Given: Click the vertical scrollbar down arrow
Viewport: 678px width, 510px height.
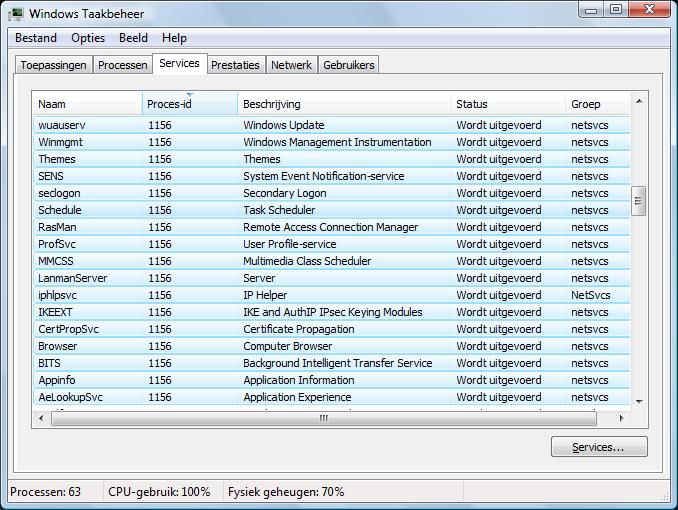Looking at the screenshot, I should [639, 402].
